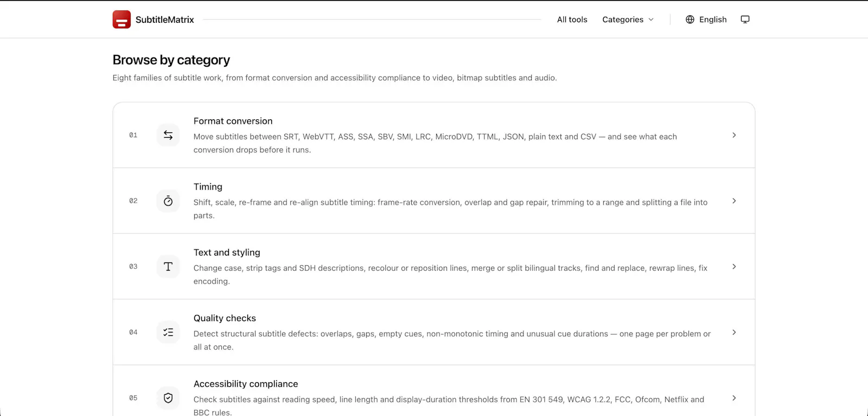The height and width of the screenshot is (416, 868).
Task: Expand the Format conversion row chevron
Action: (734, 135)
